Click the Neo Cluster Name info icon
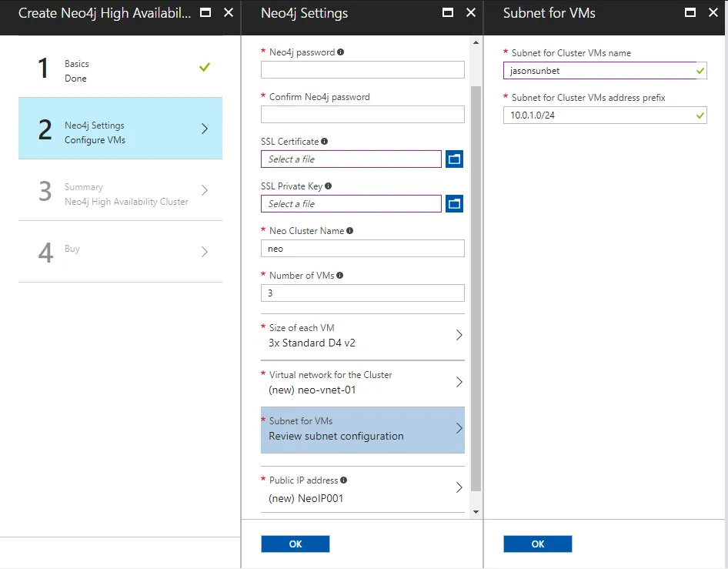The width and height of the screenshot is (728, 569). (350, 231)
